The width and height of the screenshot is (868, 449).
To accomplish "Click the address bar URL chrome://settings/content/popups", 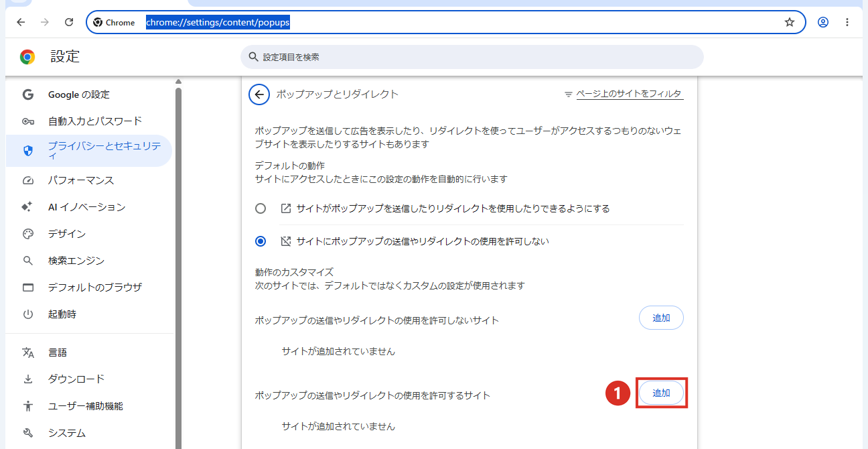I will 218,22.
